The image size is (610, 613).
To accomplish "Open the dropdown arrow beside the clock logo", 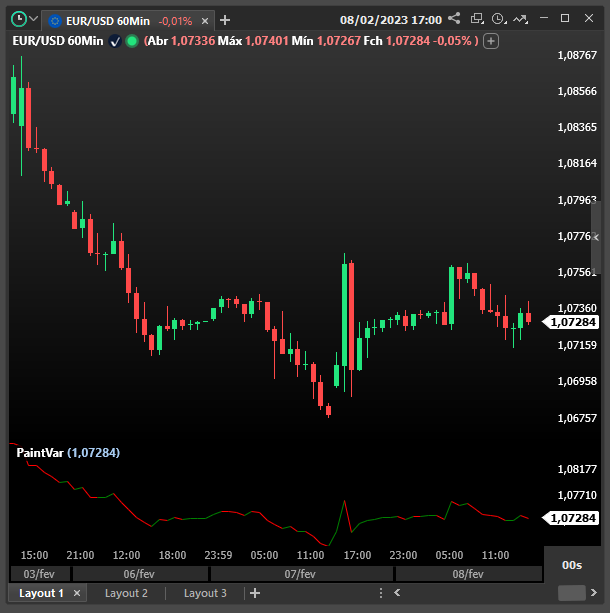I will point(33,19).
